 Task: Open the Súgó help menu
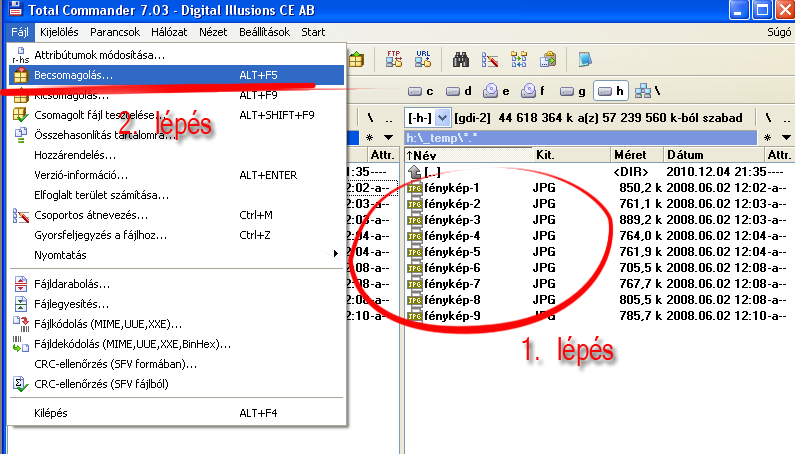tap(779, 32)
